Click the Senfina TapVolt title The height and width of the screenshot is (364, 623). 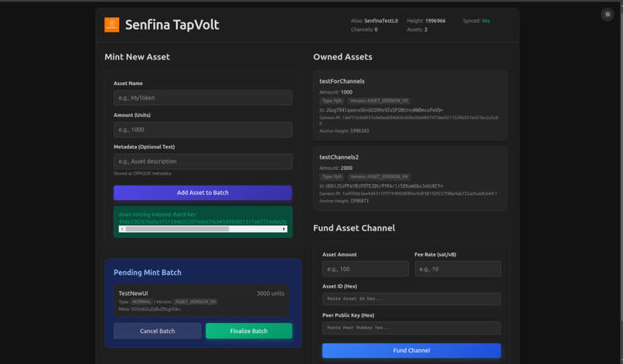(172, 25)
